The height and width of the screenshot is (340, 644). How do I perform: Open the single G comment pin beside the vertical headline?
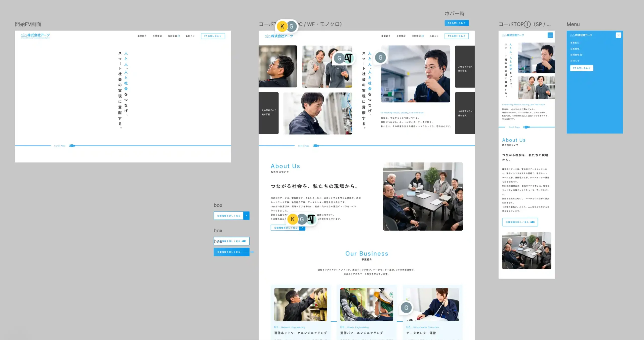[x=380, y=58]
